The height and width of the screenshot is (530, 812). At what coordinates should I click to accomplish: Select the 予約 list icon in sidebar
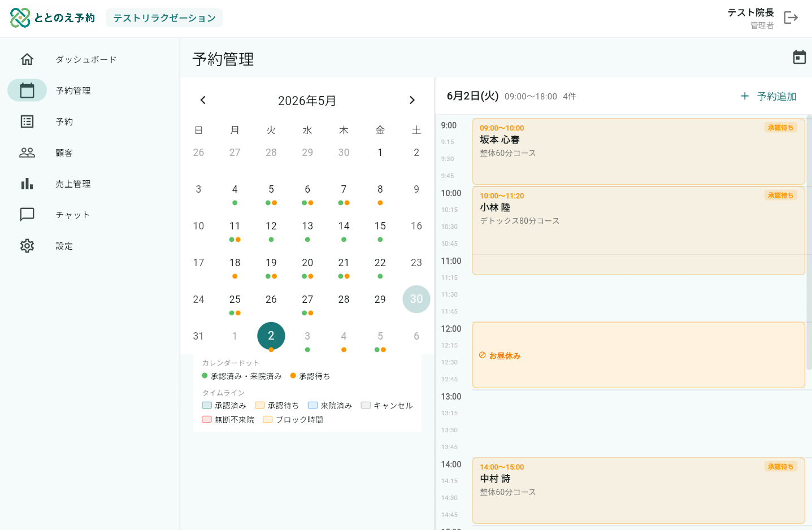point(27,121)
